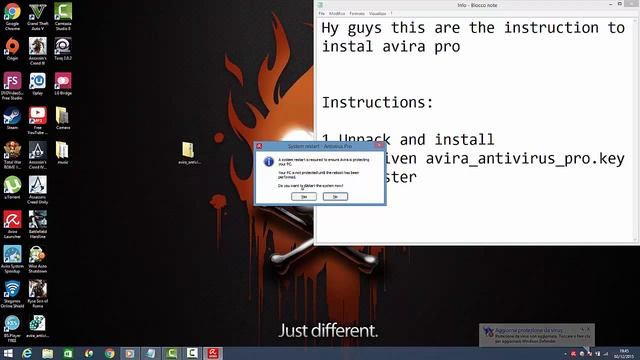Click No in the System restart dialog

[335, 197]
